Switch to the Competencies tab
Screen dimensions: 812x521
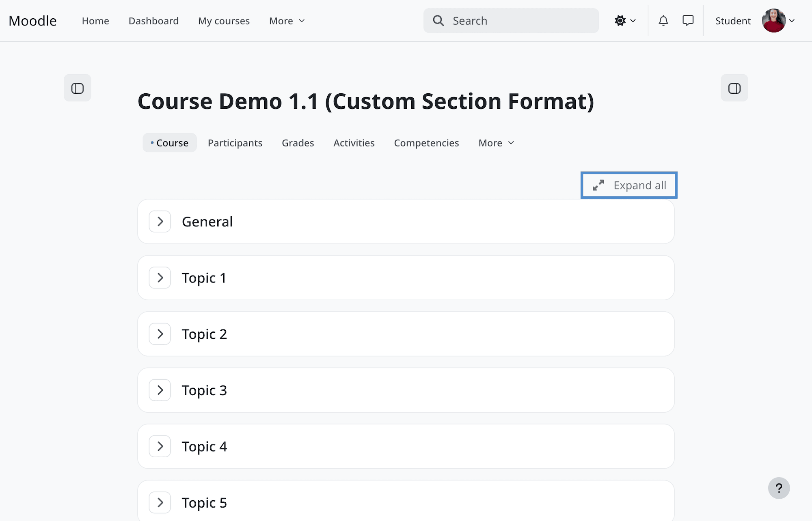pyautogui.click(x=426, y=143)
